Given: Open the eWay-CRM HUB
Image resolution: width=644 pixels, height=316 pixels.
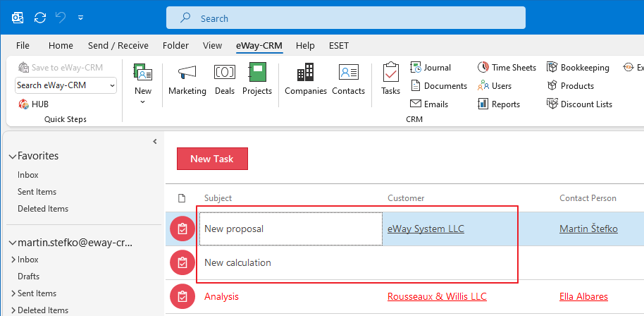Looking at the screenshot, I should coord(34,104).
